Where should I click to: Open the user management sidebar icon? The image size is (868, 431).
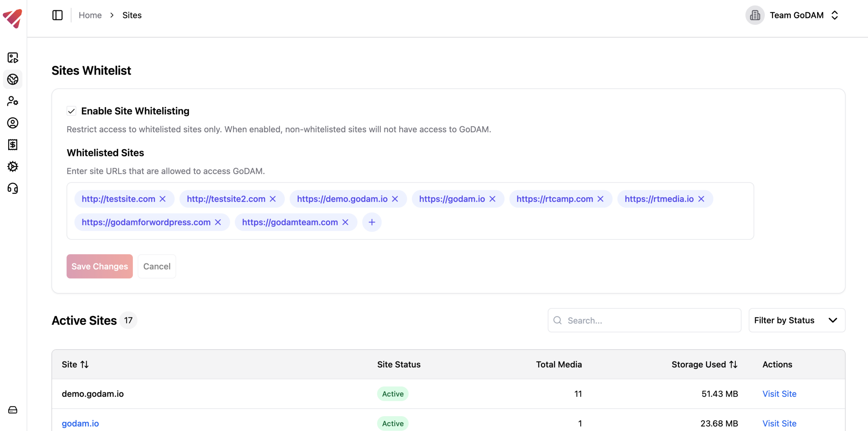13,101
